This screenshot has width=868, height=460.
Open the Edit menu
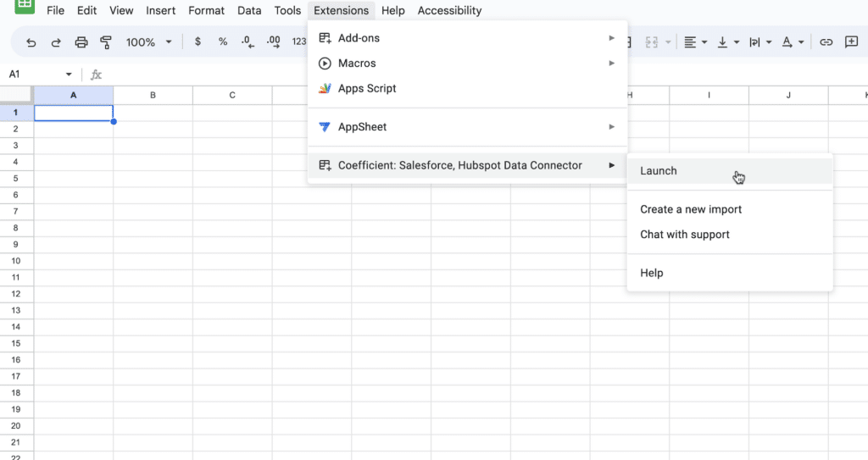[x=87, y=10]
